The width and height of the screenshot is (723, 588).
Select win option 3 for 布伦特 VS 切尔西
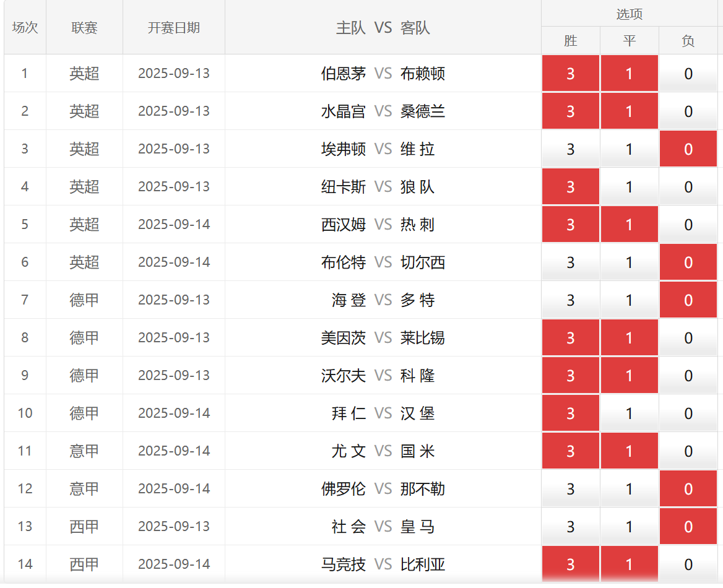click(x=570, y=262)
